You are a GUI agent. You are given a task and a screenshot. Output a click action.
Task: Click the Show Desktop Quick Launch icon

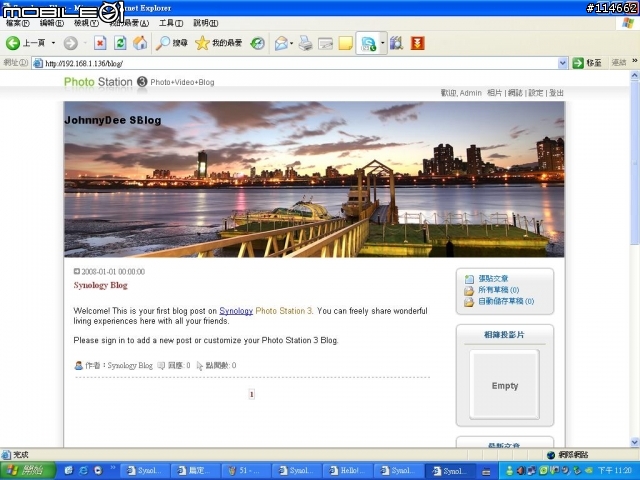(x=69, y=471)
